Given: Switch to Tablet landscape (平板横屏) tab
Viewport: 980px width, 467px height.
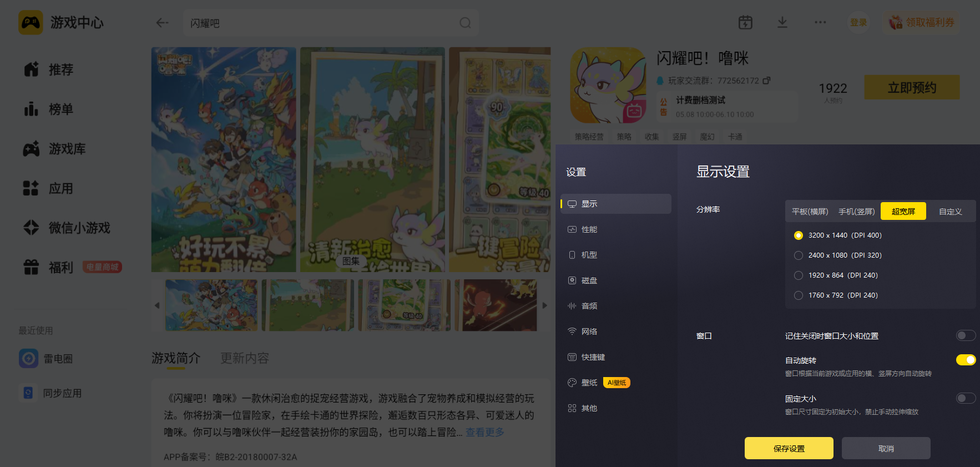Looking at the screenshot, I should click(810, 212).
